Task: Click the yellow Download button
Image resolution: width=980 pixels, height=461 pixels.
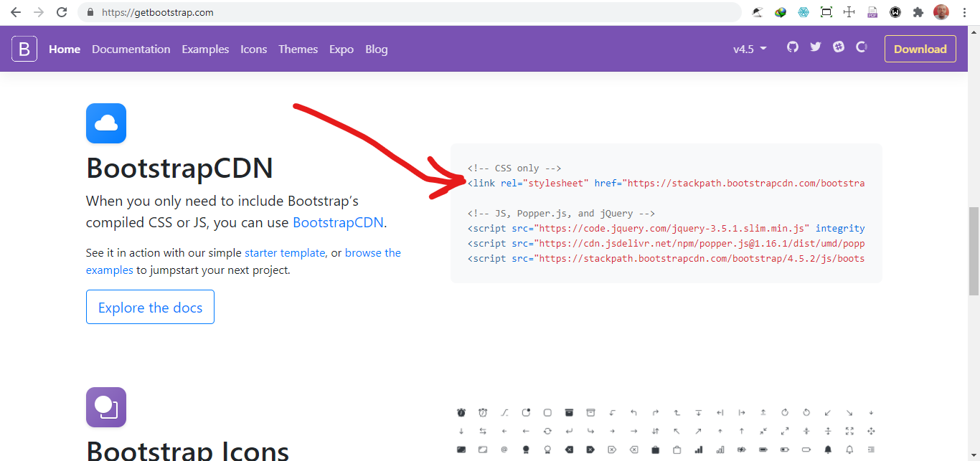Action: 920,49
